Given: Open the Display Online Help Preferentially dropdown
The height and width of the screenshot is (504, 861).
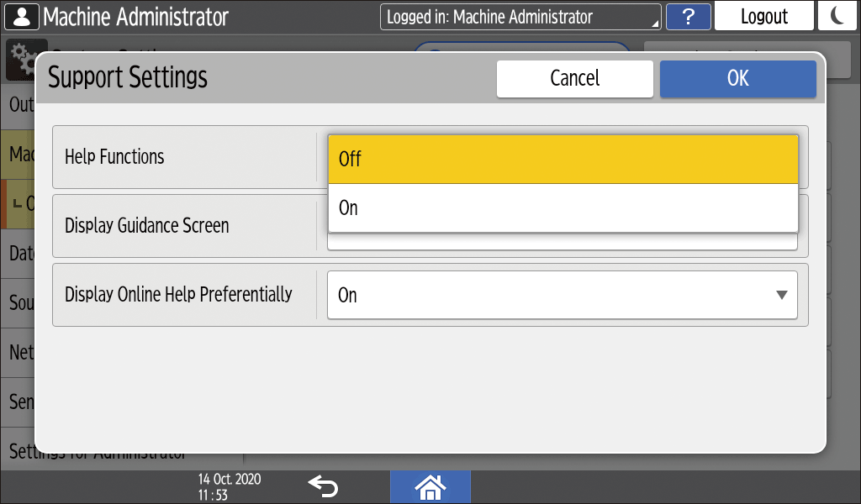Looking at the screenshot, I should [x=562, y=295].
